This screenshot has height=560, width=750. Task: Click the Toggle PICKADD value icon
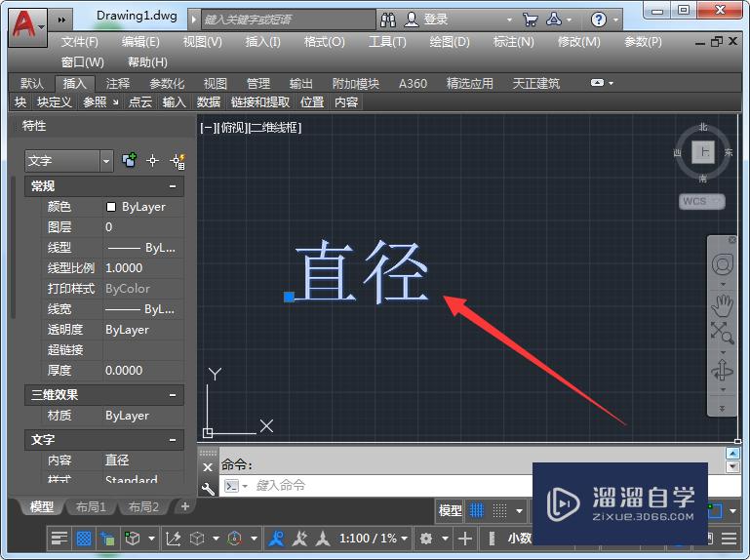click(129, 160)
